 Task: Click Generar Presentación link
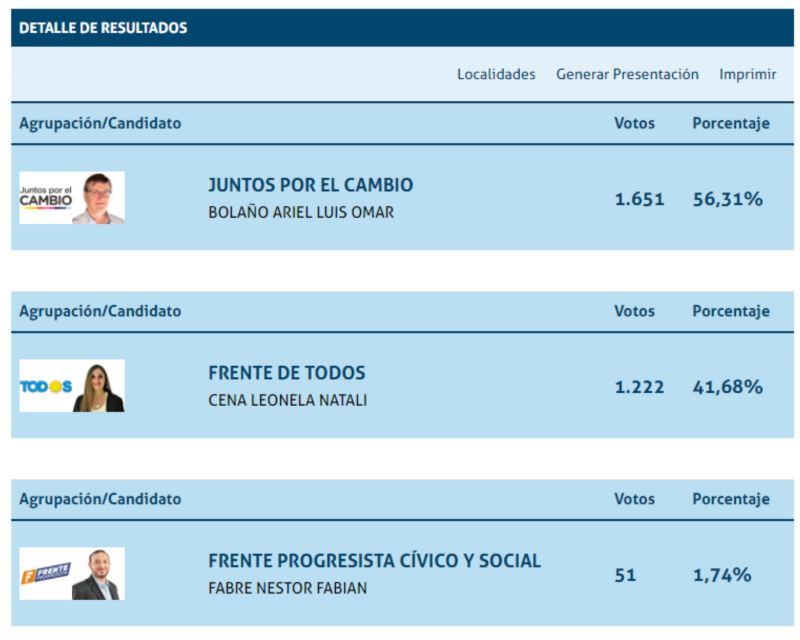(x=627, y=75)
